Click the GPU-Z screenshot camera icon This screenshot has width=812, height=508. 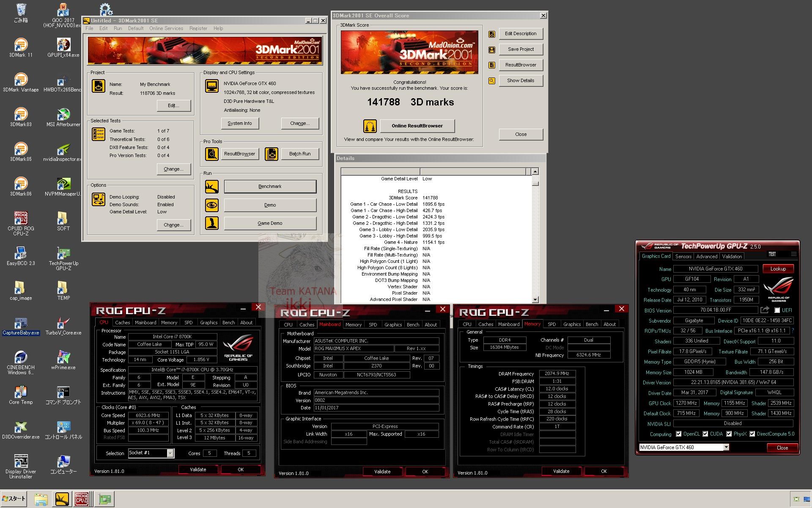point(772,254)
